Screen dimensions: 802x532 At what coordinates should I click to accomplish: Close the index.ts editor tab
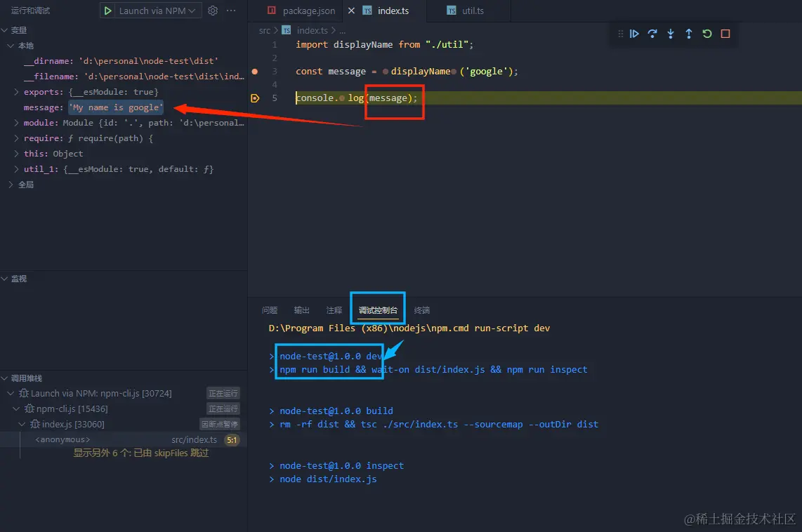351,11
